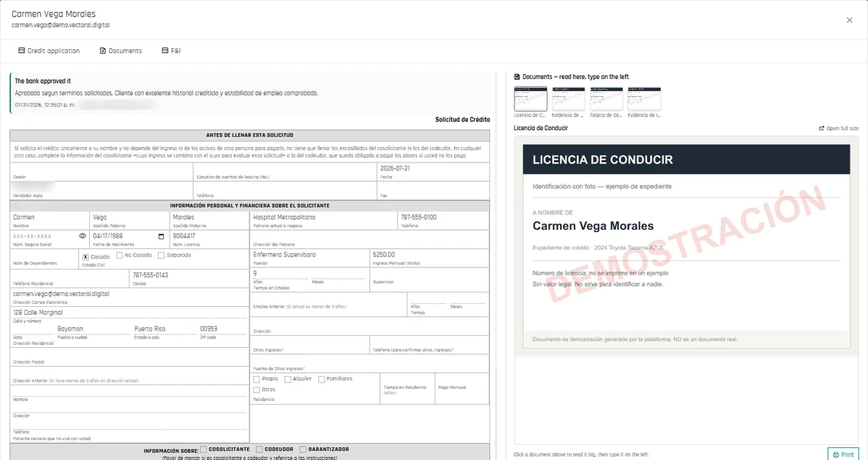Open the license document at full size

point(839,128)
